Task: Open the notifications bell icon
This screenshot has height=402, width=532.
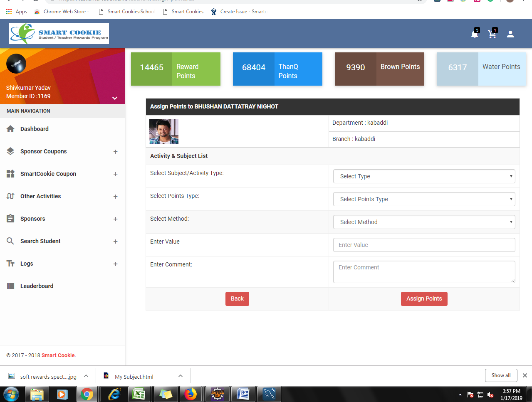Action: tap(475, 34)
